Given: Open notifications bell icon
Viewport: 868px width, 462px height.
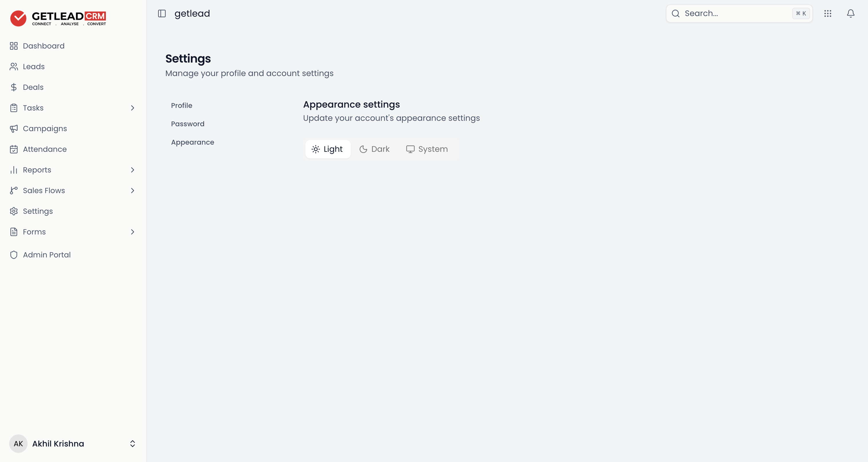Looking at the screenshot, I should click(850, 13).
